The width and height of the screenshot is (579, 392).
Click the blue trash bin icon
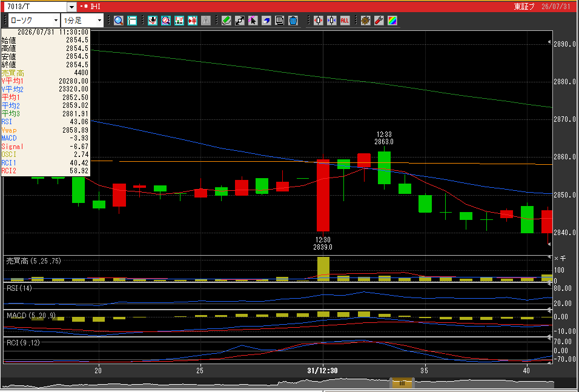tap(293, 21)
